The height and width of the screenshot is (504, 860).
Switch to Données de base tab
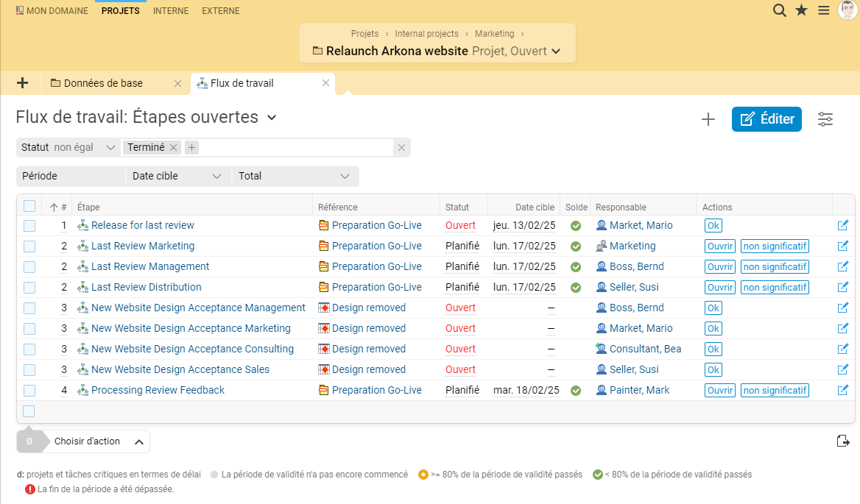[103, 83]
